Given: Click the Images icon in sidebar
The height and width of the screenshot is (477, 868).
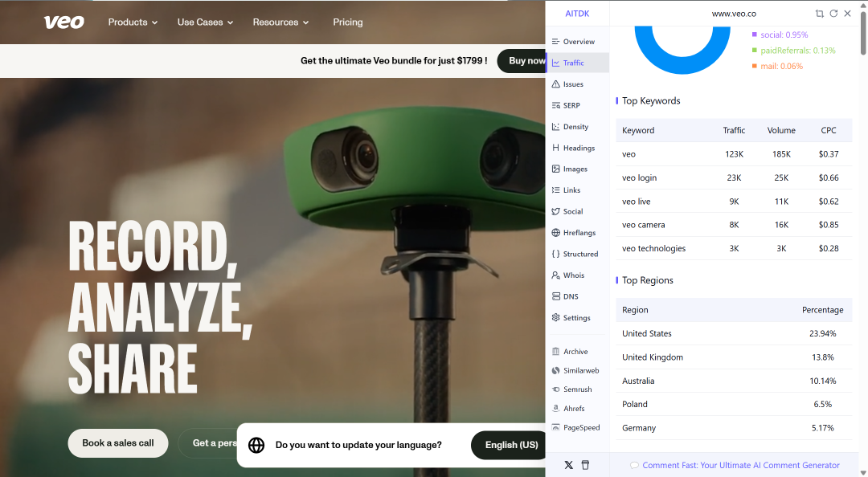Looking at the screenshot, I should (556, 169).
